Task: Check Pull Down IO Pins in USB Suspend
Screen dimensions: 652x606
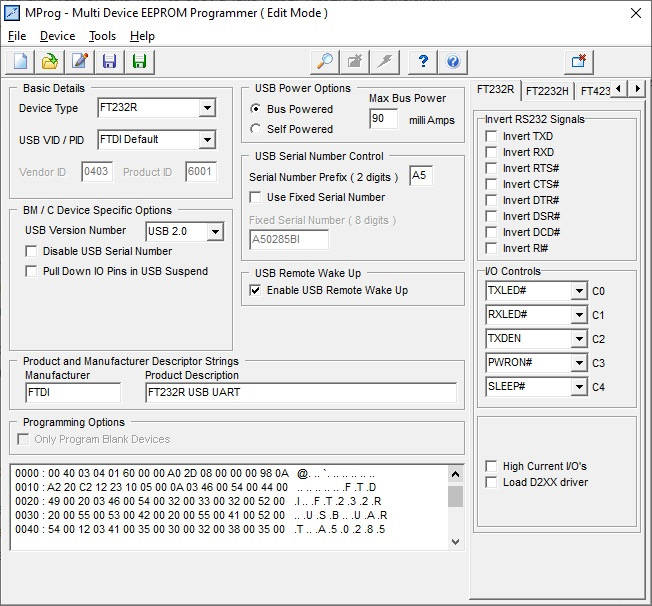Action: pyautogui.click(x=31, y=271)
